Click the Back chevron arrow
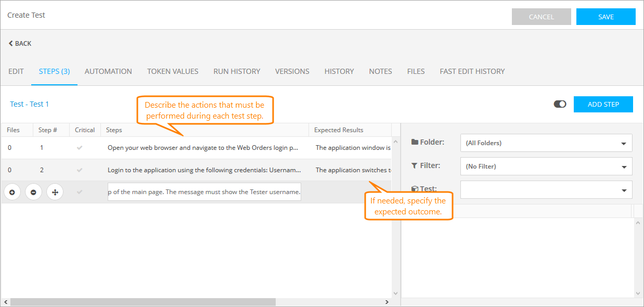644x307 pixels. tap(10, 44)
